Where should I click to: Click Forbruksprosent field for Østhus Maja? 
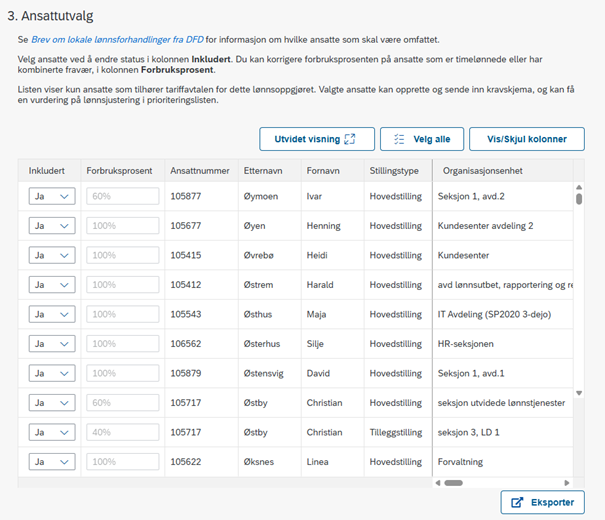[123, 314]
